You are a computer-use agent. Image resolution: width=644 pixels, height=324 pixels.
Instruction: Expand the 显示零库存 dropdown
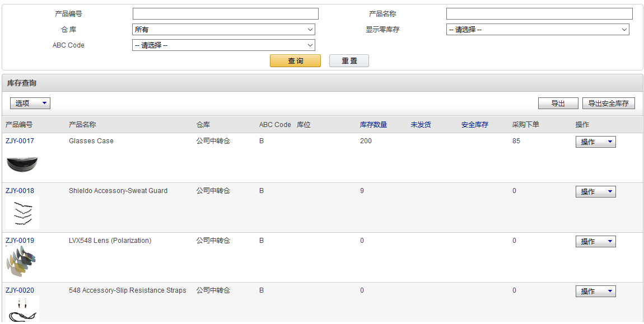pyautogui.click(x=538, y=30)
